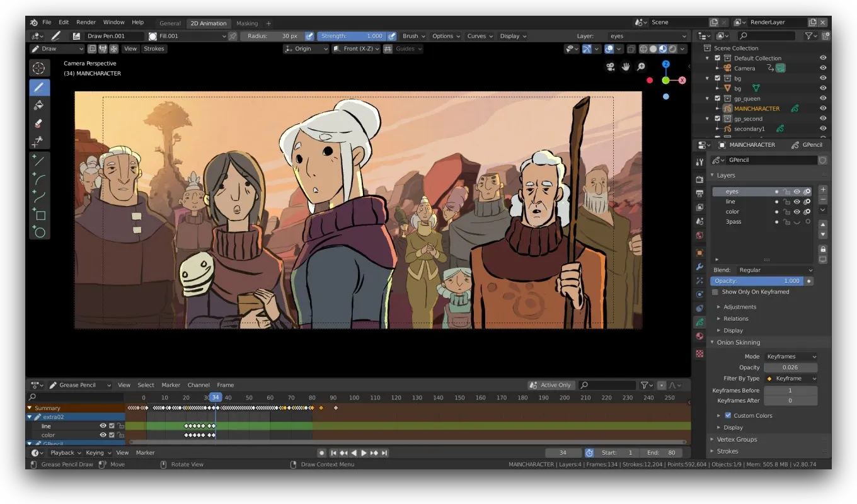Choose the Cutter tool
Screen dimensions: 857x504
(39, 141)
